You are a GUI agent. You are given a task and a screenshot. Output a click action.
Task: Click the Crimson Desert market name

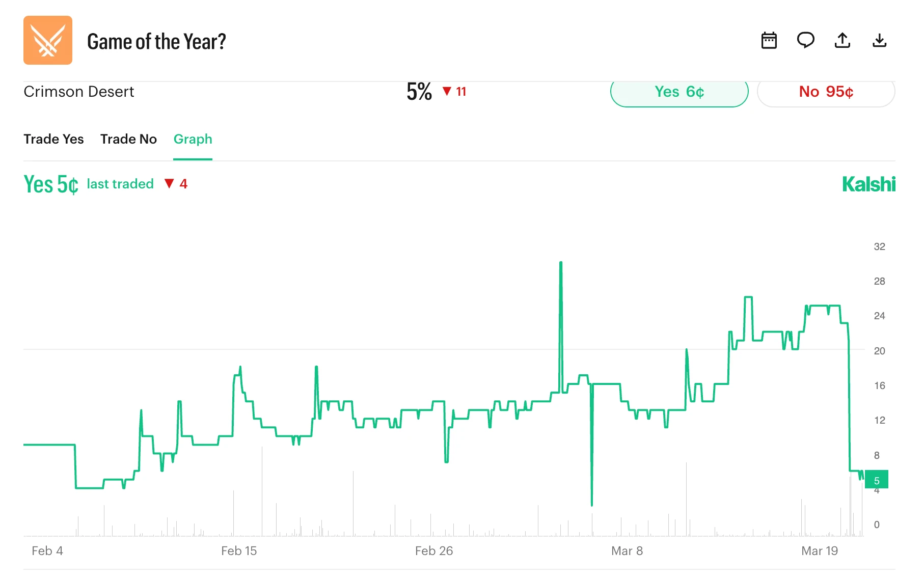click(79, 92)
